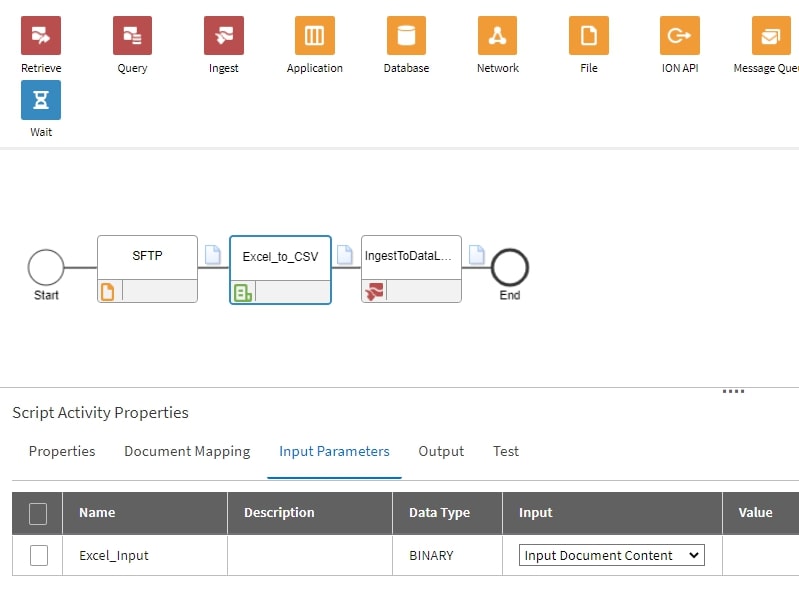Click document icon after SFTP step
This screenshot has height=612, width=799.
point(212,255)
